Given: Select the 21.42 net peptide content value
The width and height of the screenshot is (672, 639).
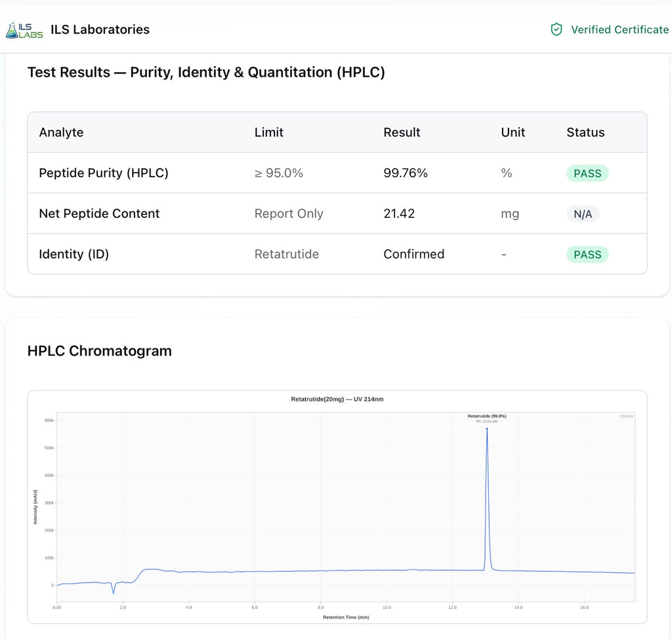Looking at the screenshot, I should (x=399, y=214).
